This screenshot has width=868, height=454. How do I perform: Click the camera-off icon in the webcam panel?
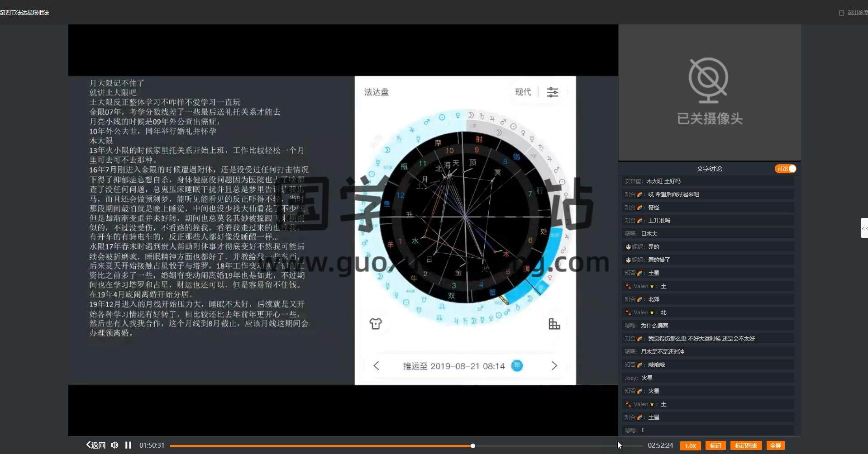point(709,80)
